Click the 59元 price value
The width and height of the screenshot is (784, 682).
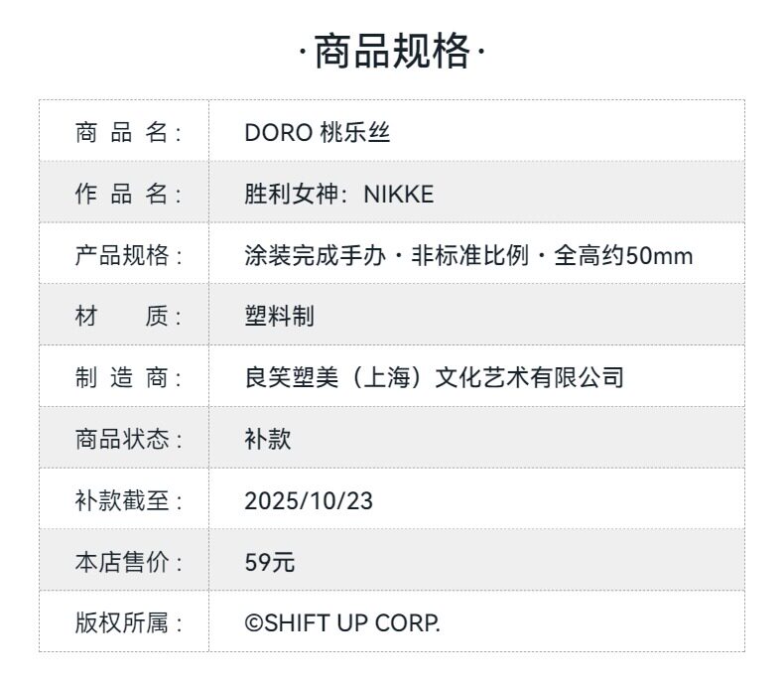tap(270, 562)
